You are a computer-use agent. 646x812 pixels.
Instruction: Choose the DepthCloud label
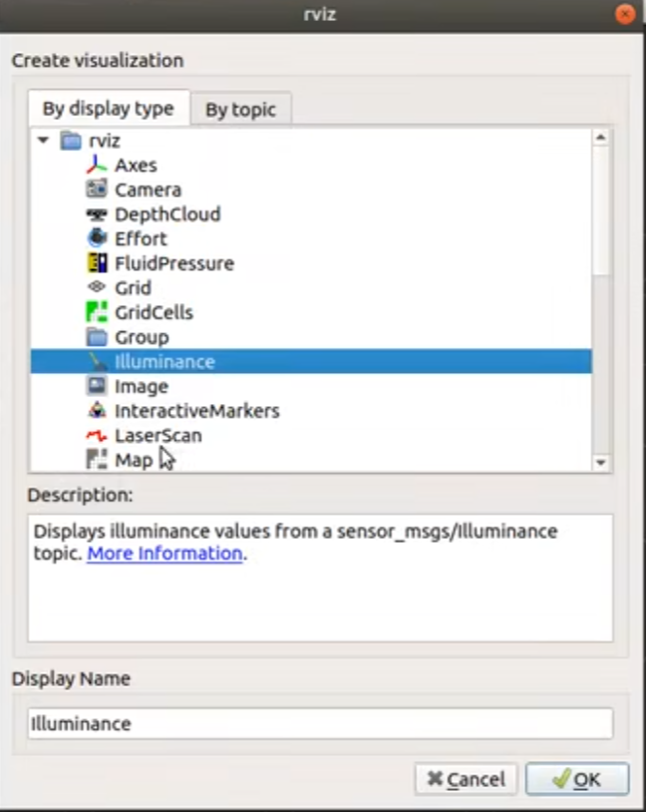[167, 214]
